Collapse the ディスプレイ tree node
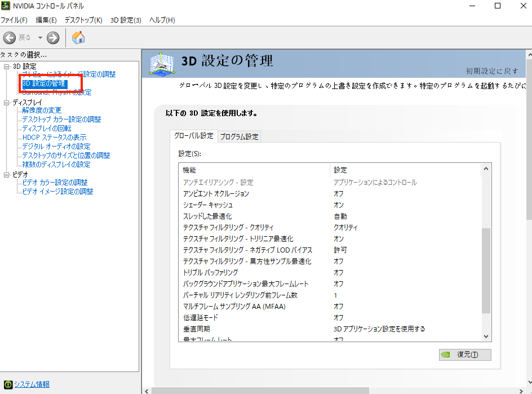The image size is (532, 394). click(6, 103)
